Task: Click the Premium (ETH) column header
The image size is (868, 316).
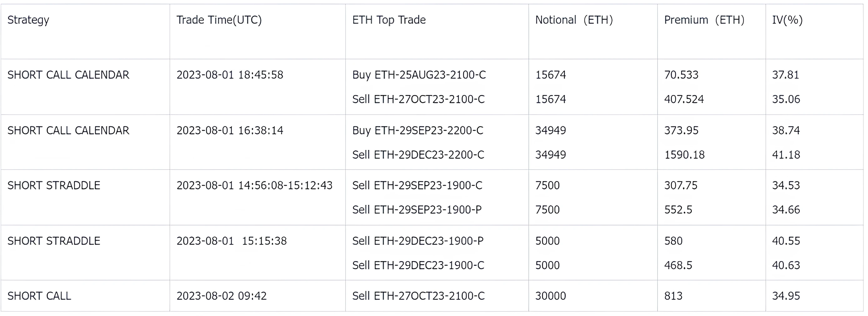Action: pyautogui.click(x=704, y=20)
